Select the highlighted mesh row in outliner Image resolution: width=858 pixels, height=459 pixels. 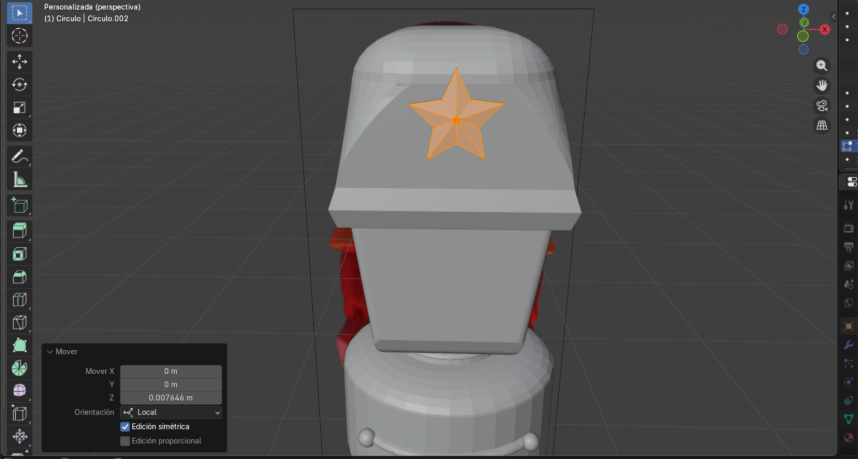point(849,146)
